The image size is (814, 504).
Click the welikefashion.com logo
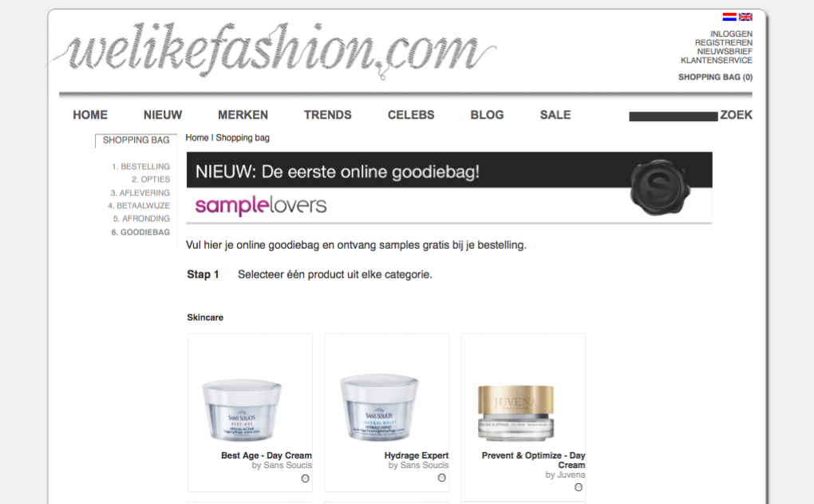coord(273,49)
